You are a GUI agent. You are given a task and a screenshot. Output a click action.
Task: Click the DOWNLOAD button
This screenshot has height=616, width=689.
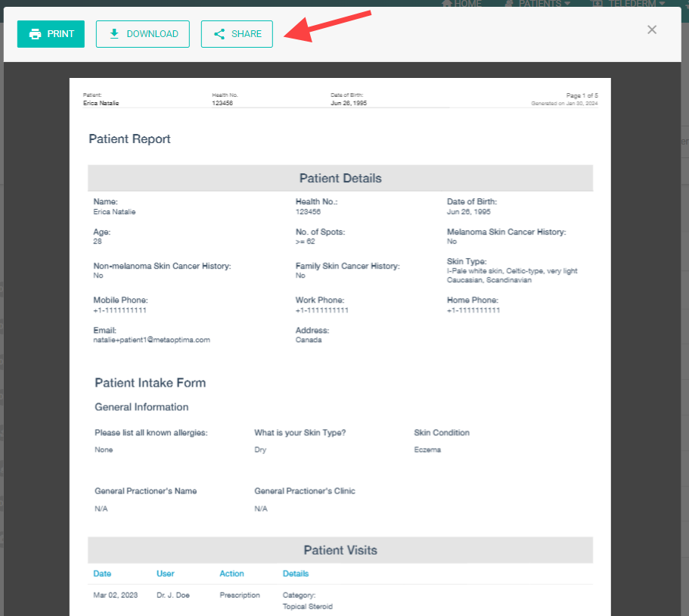coord(143,34)
